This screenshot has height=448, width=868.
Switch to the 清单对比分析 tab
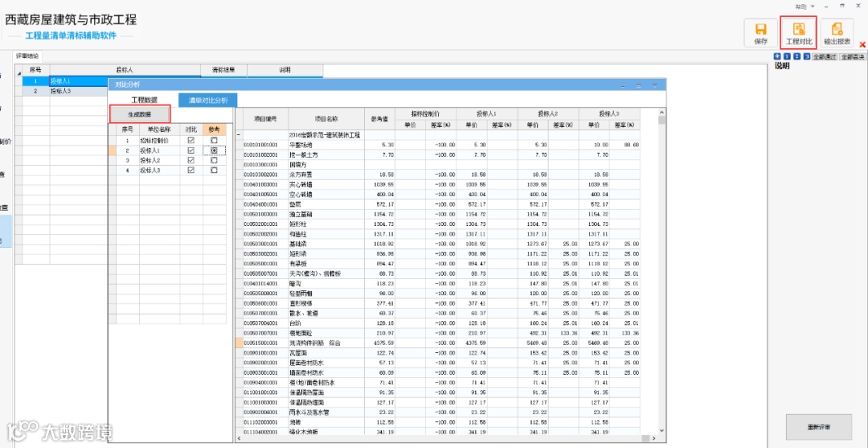click(x=207, y=101)
